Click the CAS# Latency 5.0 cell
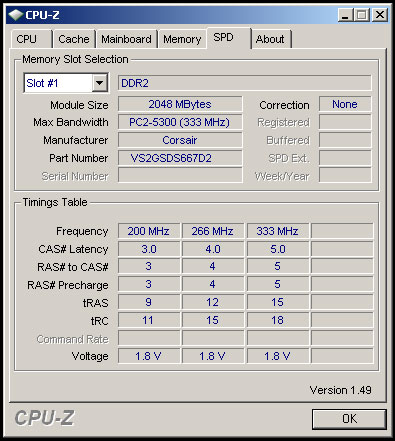The width and height of the screenshot is (395, 441). (x=278, y=249)
